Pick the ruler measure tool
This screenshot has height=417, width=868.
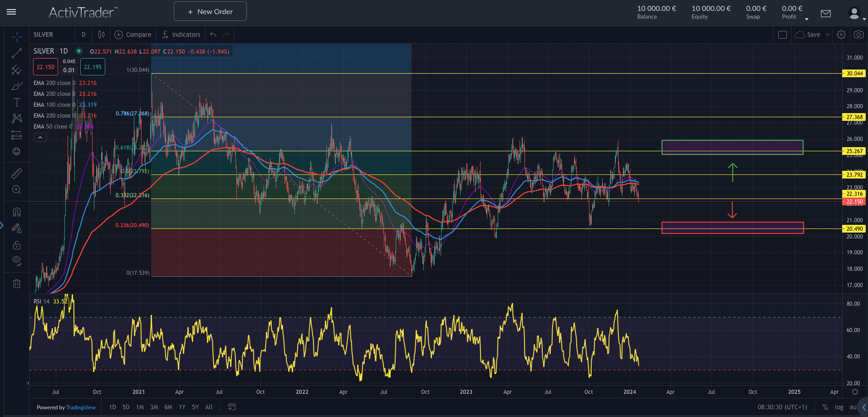(x=17, y=174)
